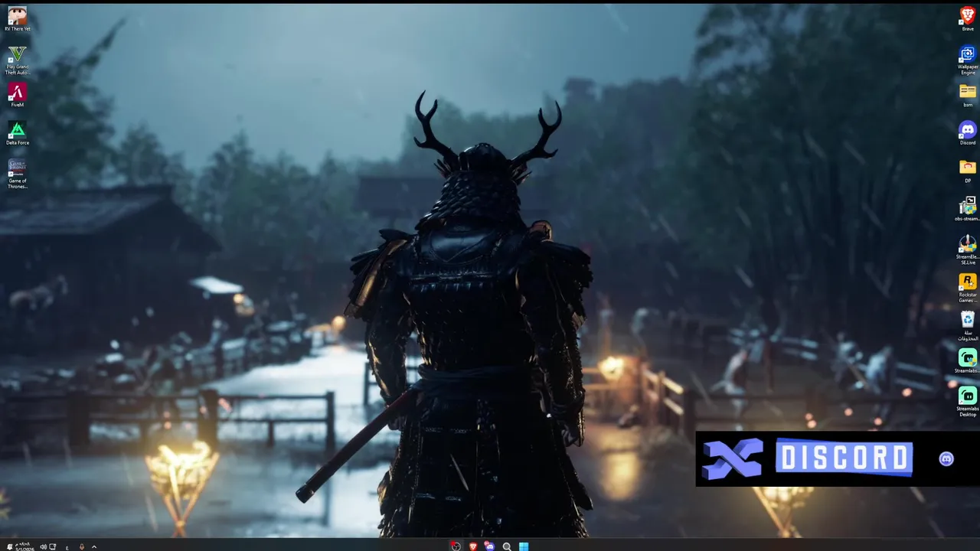
Task: Open the bsm desktop item
Action: 968,95
